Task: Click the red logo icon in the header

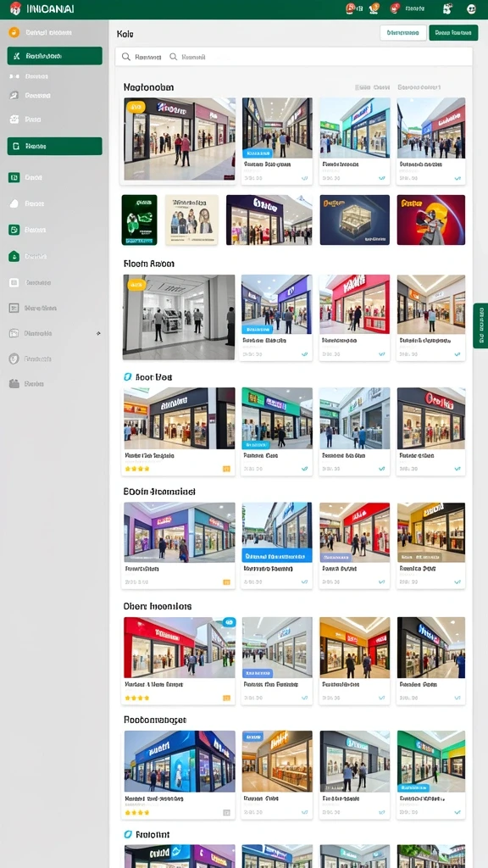Action: (x=15, y=8)
